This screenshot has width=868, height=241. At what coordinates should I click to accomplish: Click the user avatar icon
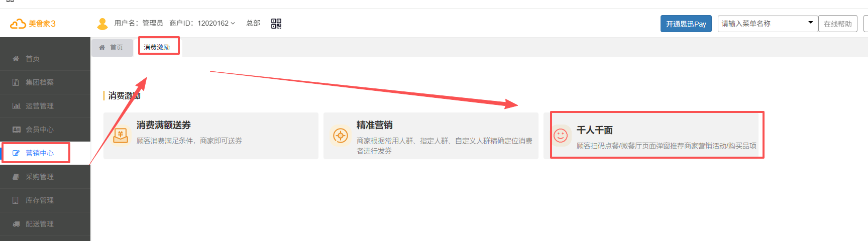point(102,24)
